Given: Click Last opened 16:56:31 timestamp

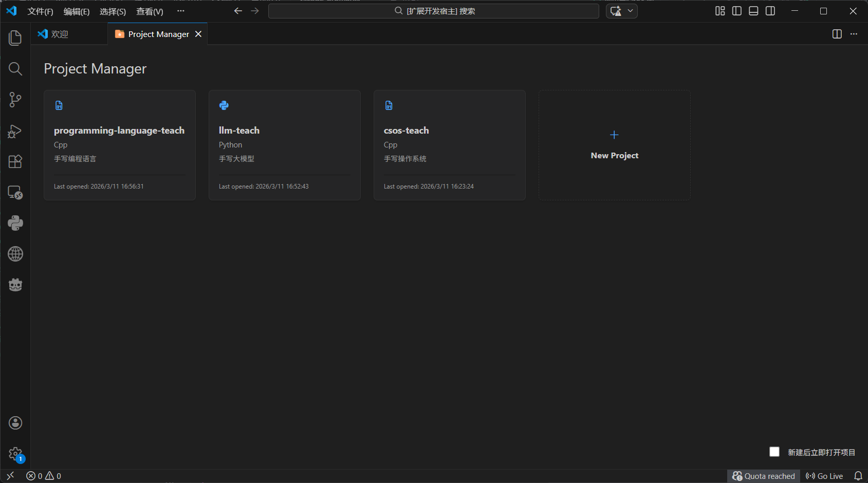Looking at the screenshot, I should [99, 187].
